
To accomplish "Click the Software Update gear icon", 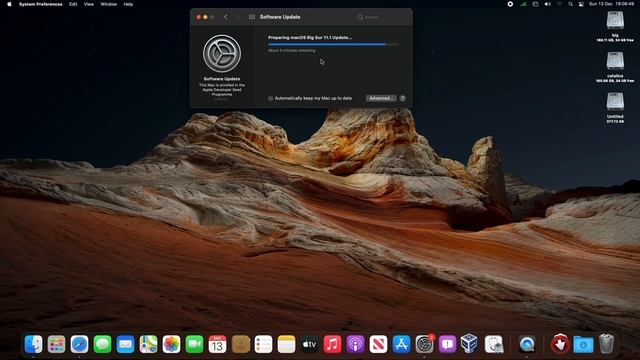I will pos(222,53).
